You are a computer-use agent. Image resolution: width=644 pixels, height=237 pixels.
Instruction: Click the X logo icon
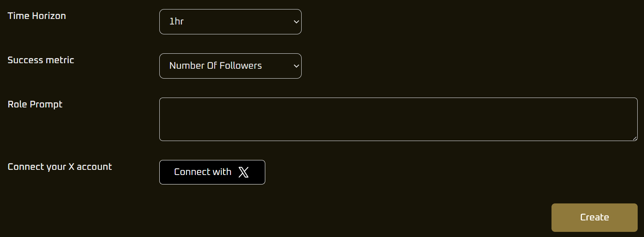[244, 172]
